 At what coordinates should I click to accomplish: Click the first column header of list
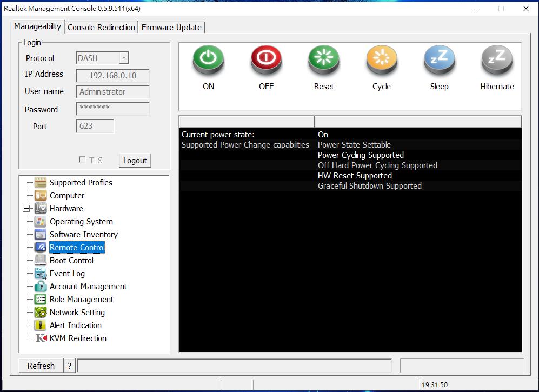(247, 122)
